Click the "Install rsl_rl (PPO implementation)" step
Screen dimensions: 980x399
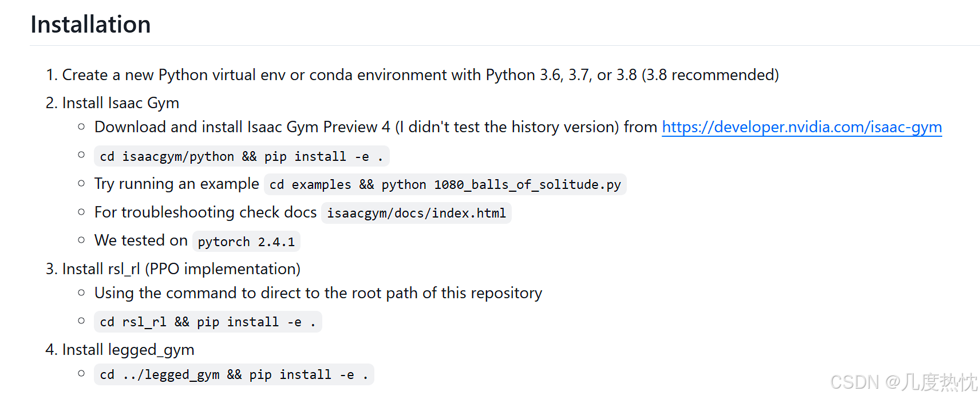pyautogui.click(x=181, y=269)
